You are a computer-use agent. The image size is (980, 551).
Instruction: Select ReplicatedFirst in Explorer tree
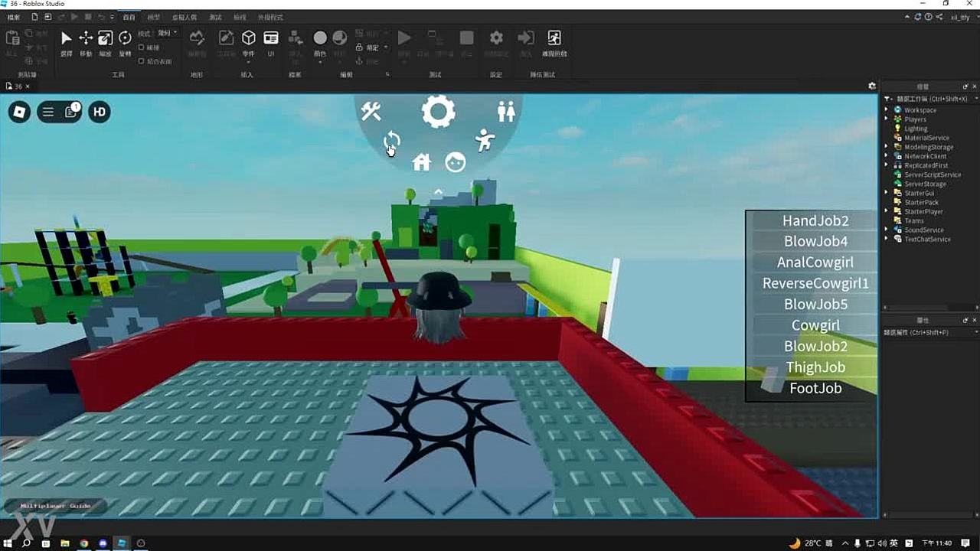click(926, 165)
